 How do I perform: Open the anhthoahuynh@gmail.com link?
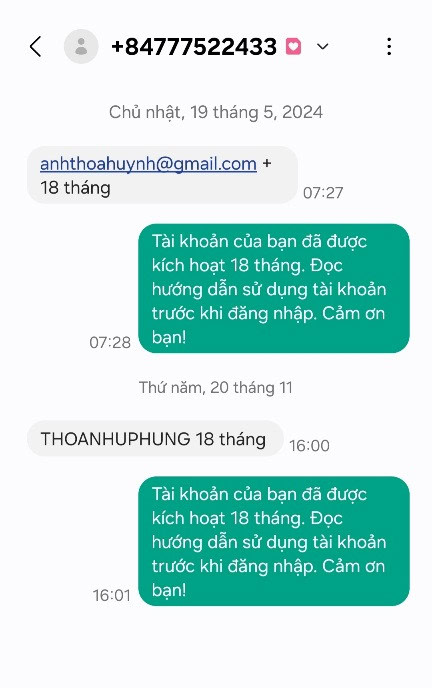point(148,164)
